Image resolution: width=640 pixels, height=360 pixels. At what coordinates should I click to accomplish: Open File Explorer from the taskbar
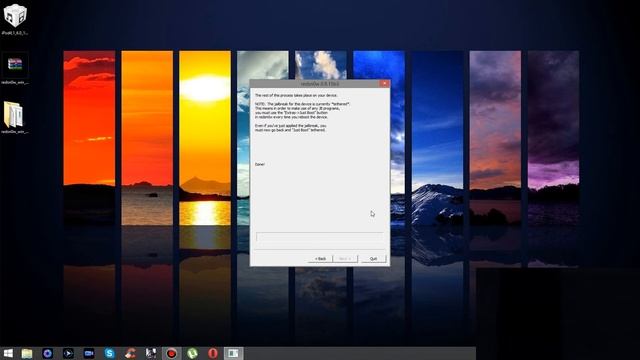(x=27, y=353)
